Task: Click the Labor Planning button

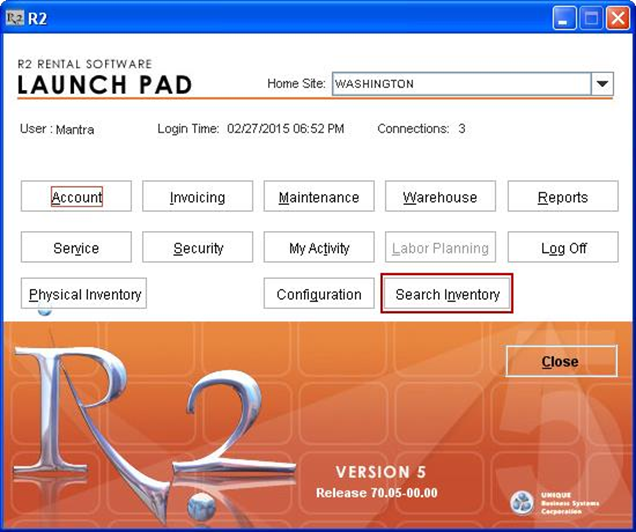Action: 440,247
